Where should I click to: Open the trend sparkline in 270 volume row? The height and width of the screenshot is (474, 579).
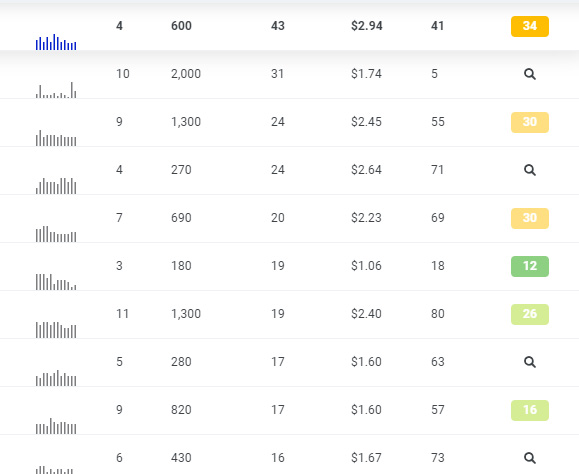click(x=56, y=186)
